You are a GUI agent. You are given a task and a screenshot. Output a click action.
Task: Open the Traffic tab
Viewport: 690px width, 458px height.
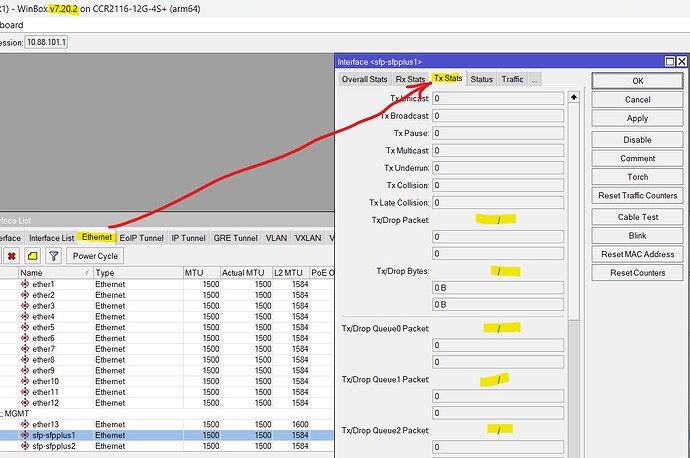(512, 79)
